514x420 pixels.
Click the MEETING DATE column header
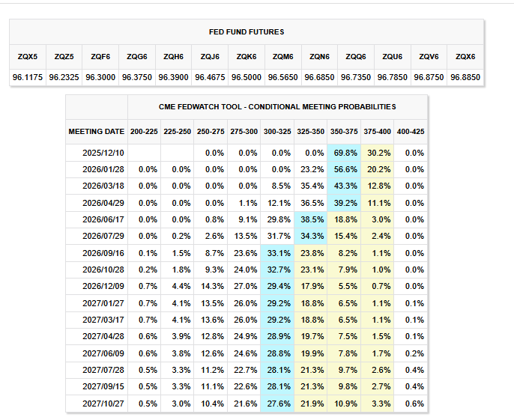[96, 131]
